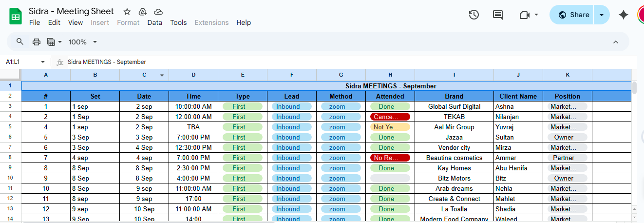Open the name box dropdown arrow

[x=43, y=62]
